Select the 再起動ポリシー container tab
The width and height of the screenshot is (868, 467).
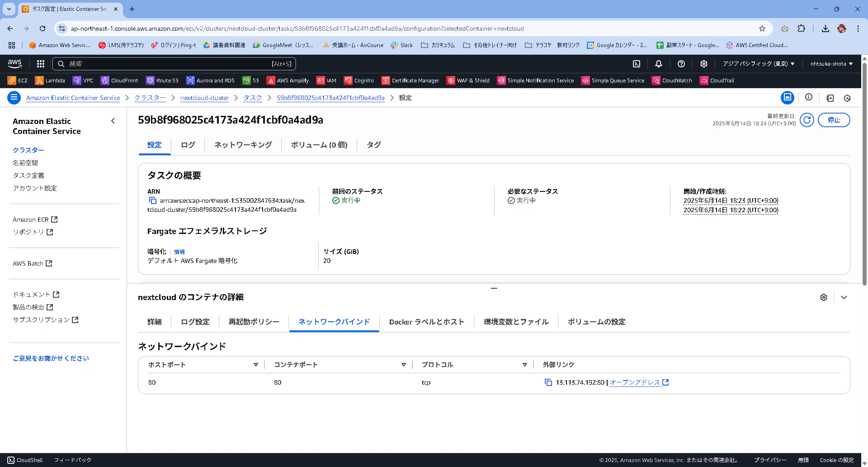tap(254, 322)
